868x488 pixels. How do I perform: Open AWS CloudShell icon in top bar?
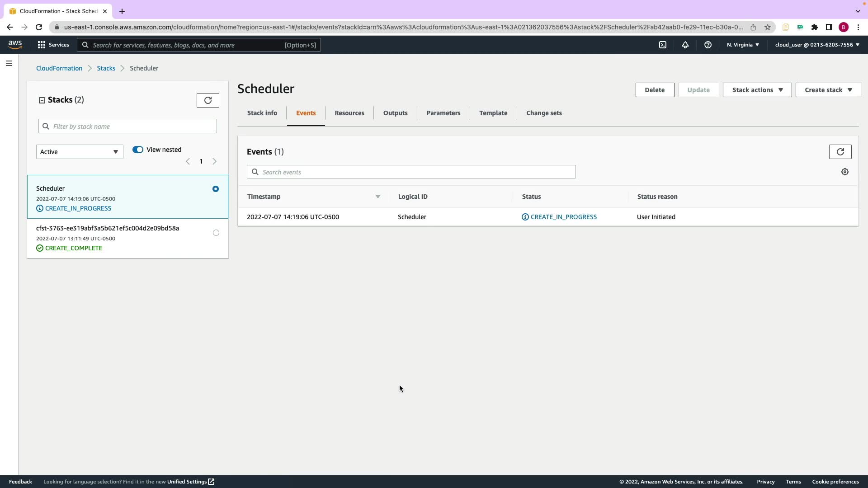663,45
